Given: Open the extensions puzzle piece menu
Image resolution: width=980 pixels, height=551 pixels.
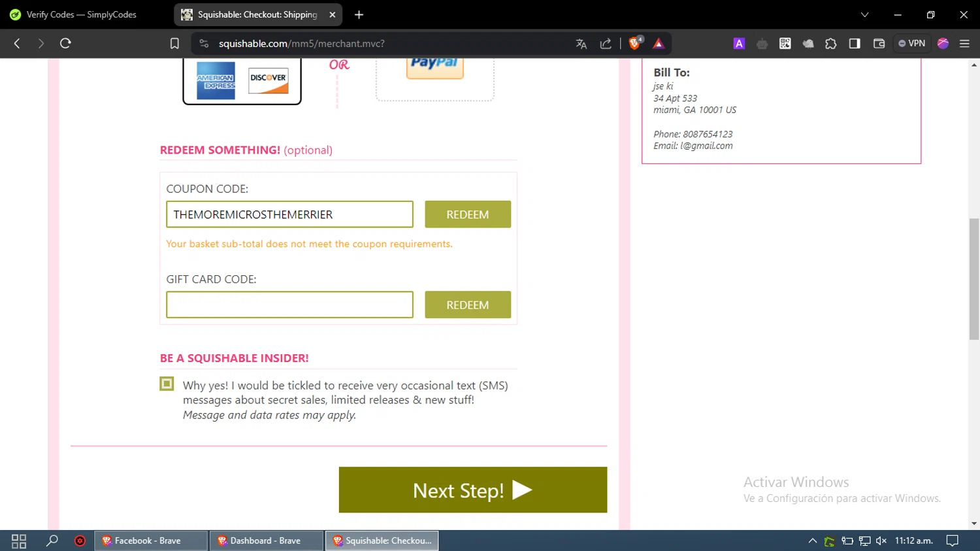Looking at the screenshot, I should click(x=831, y=44).
